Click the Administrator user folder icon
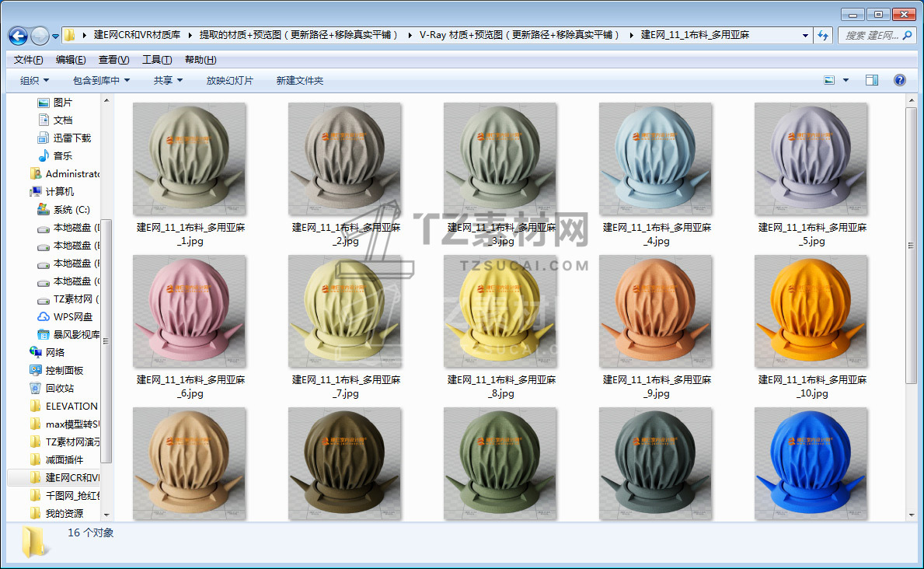The width and height of the screenshot is (924, 569). pos(35,173)
